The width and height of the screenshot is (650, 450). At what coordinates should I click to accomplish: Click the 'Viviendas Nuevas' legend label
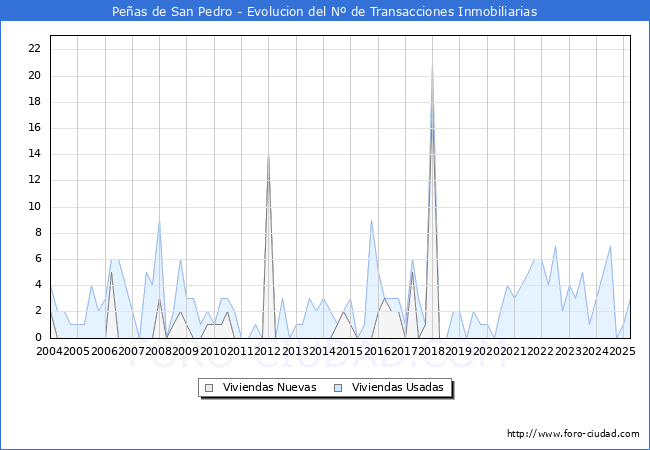pos(269,387)
